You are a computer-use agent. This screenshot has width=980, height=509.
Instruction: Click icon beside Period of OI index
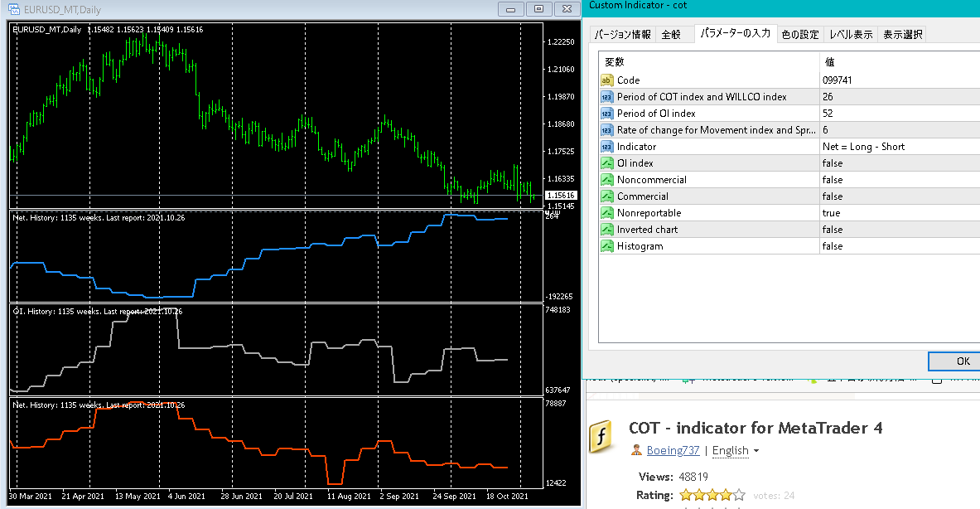coord(606,114)
